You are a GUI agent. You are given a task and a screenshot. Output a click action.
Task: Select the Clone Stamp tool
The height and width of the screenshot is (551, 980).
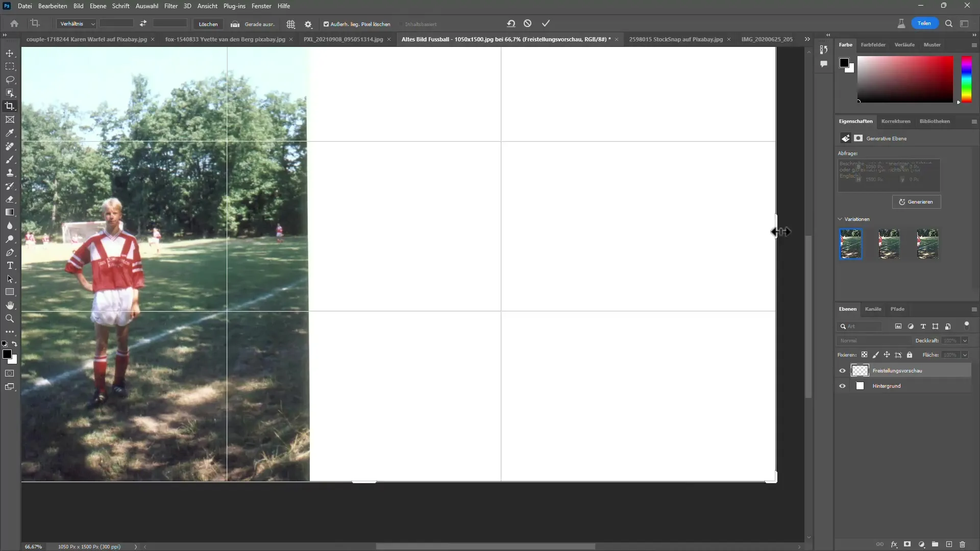(10, 173)
